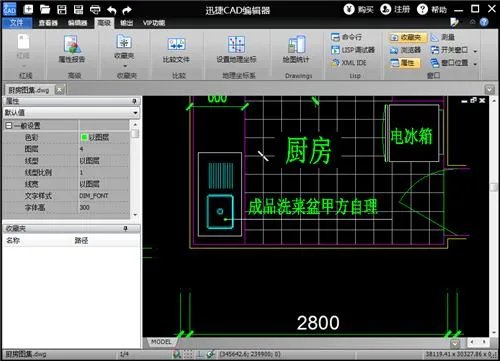Open the document tab list dropdown
500x361 pixels.
490,89
